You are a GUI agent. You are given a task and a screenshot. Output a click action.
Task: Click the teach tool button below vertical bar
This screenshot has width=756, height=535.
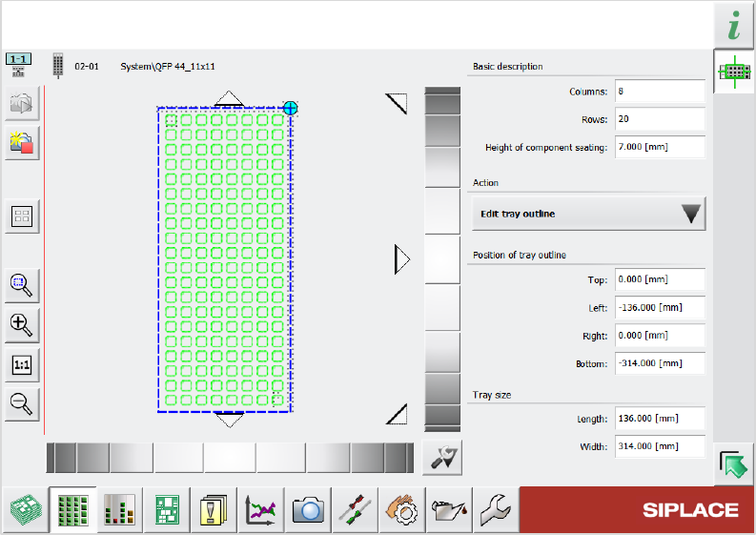pos(441,459)
